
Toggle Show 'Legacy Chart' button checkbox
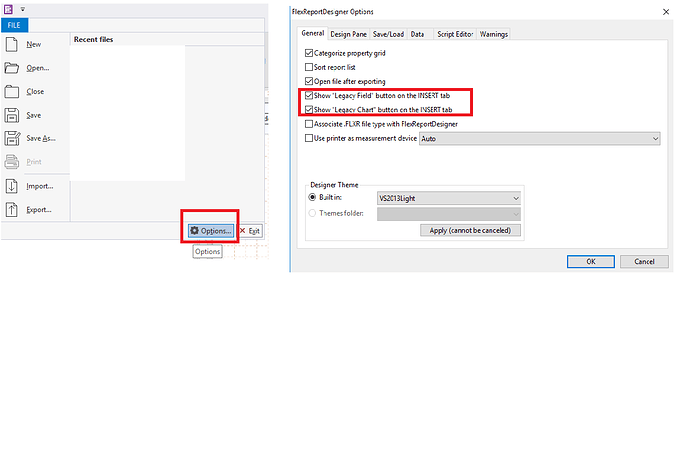309,109
